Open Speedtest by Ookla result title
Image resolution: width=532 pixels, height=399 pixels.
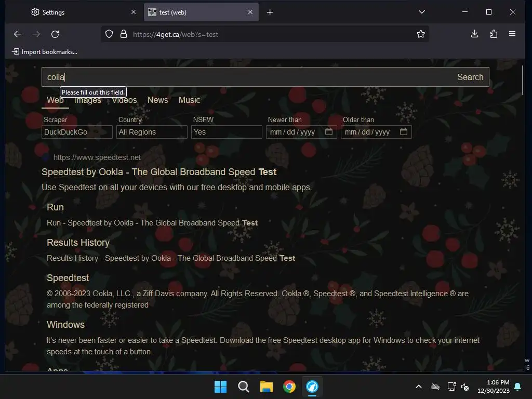tap(159, 172)
